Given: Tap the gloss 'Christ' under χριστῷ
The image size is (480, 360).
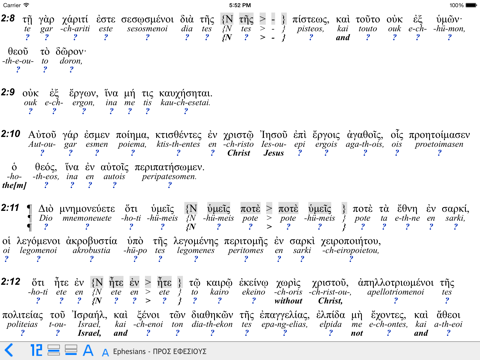Looking at the screenshot, I should [x=239, y=153].
